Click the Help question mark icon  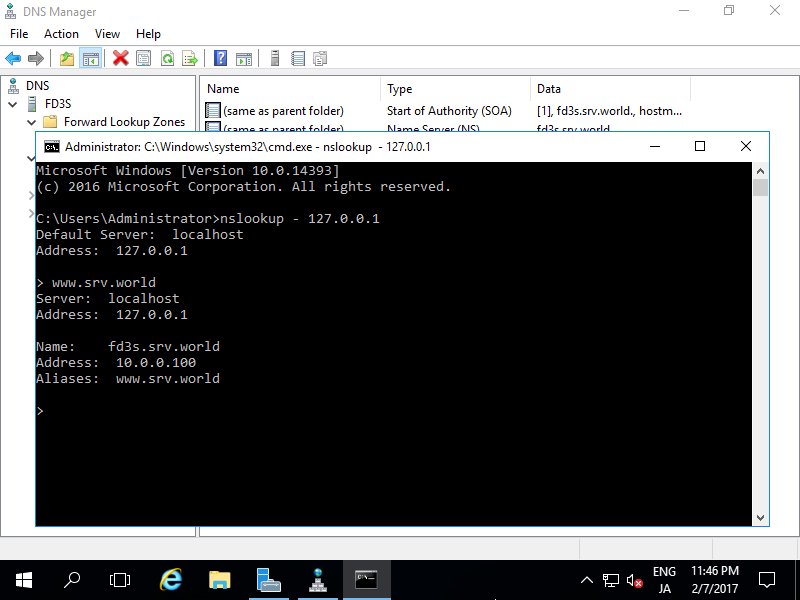pos(221,58)
